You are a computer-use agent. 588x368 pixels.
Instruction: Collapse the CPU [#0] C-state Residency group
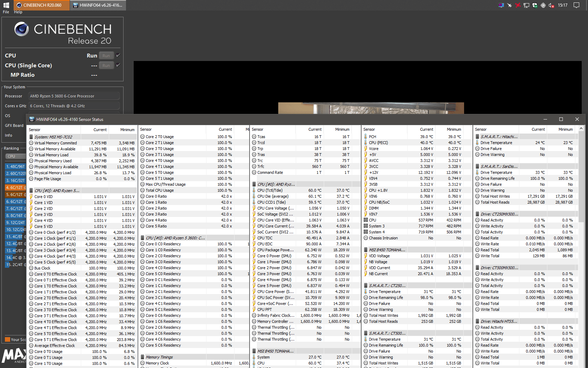tap(142, 238)
